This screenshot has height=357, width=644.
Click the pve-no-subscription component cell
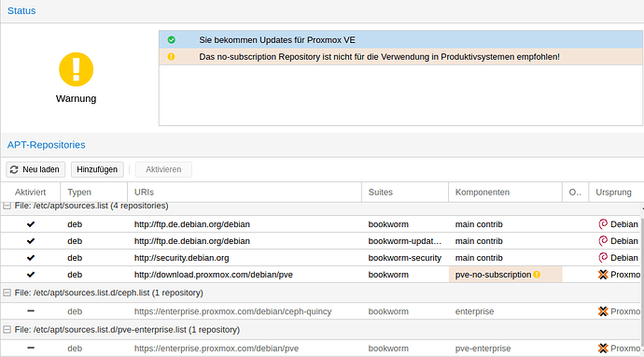click(x=505, y=275)
